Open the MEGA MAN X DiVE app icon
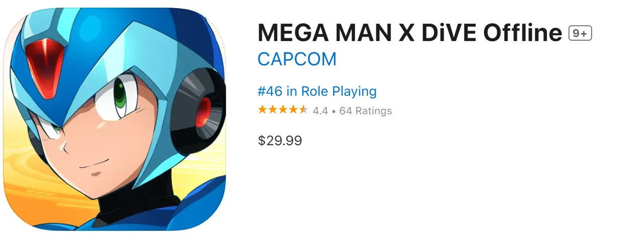 (115, 119)
